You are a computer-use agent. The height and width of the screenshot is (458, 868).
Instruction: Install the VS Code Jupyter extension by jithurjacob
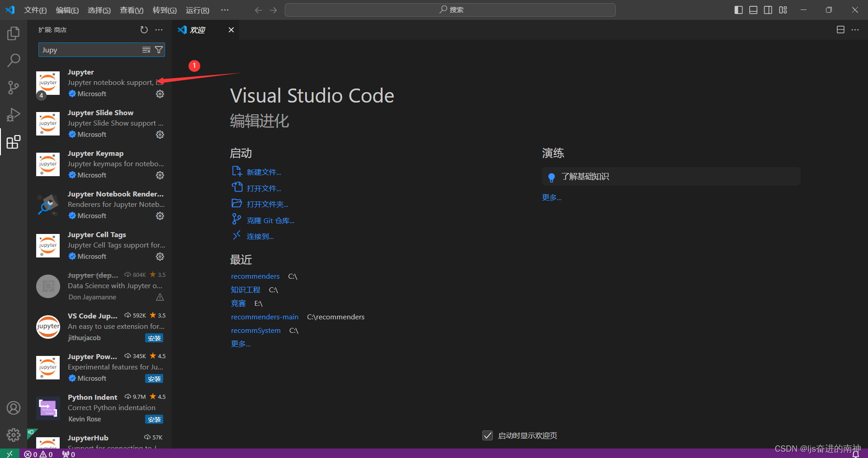[154, 338]
